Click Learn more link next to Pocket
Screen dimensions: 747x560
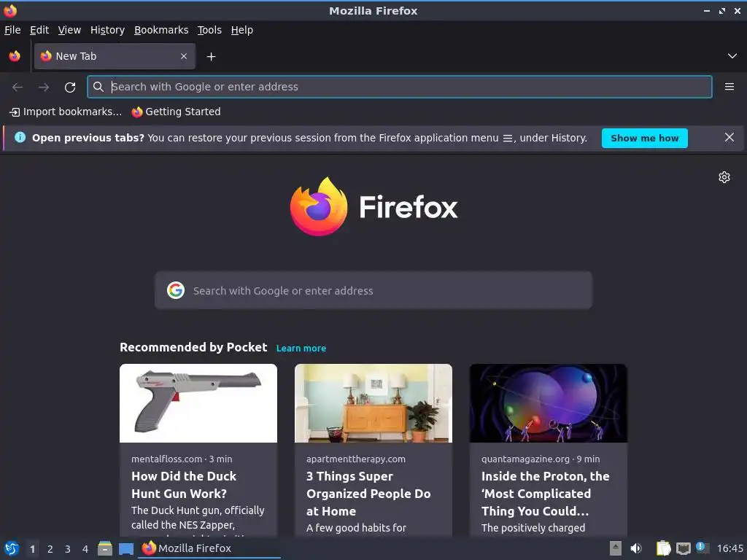[x=301, y=348]
